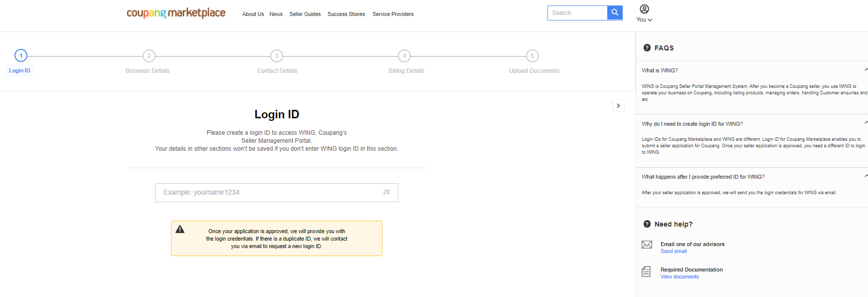The width and height of the screenshot is (868, 297).
Task: Jump to step 5 Upload Documents
Action: 532,56
